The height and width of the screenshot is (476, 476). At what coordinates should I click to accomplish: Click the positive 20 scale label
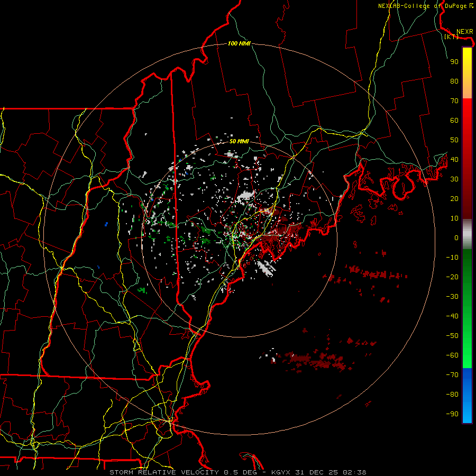[x=454, y=198]
